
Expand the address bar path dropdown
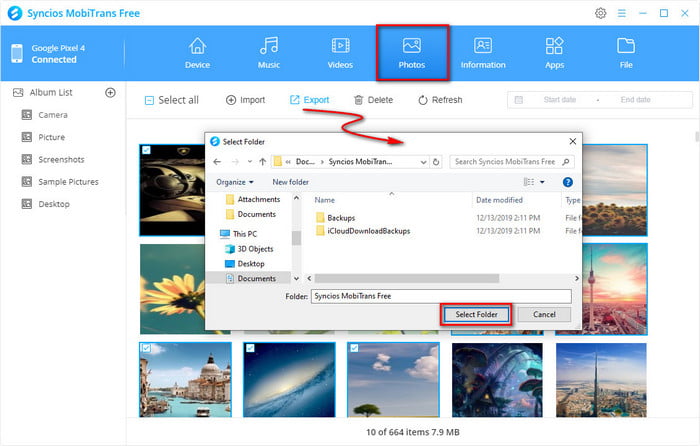423,162
